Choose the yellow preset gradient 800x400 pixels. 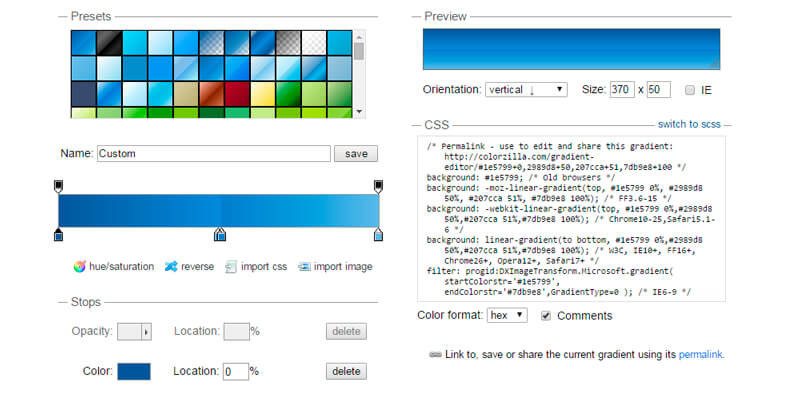point(262,94)
